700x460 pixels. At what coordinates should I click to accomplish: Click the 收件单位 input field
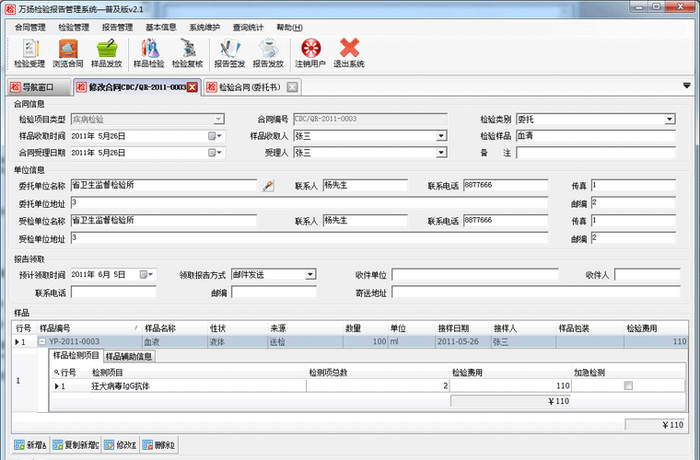tap(475, 275)
